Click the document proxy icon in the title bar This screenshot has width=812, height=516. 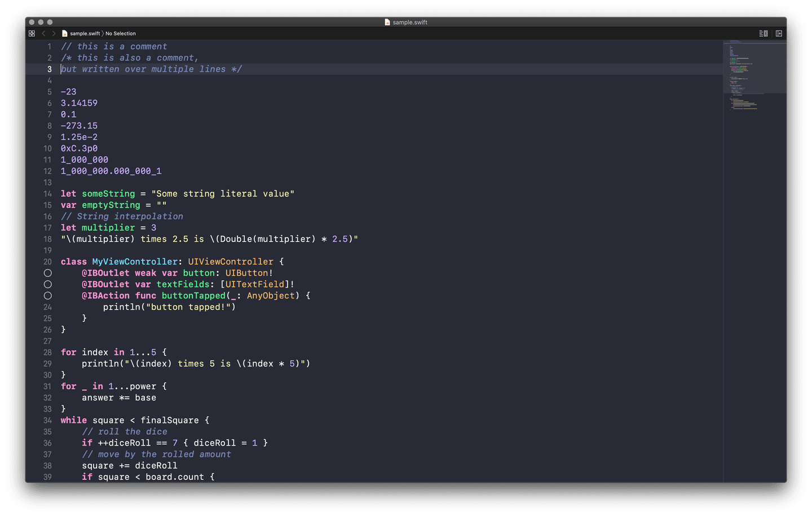click(387, 22)
